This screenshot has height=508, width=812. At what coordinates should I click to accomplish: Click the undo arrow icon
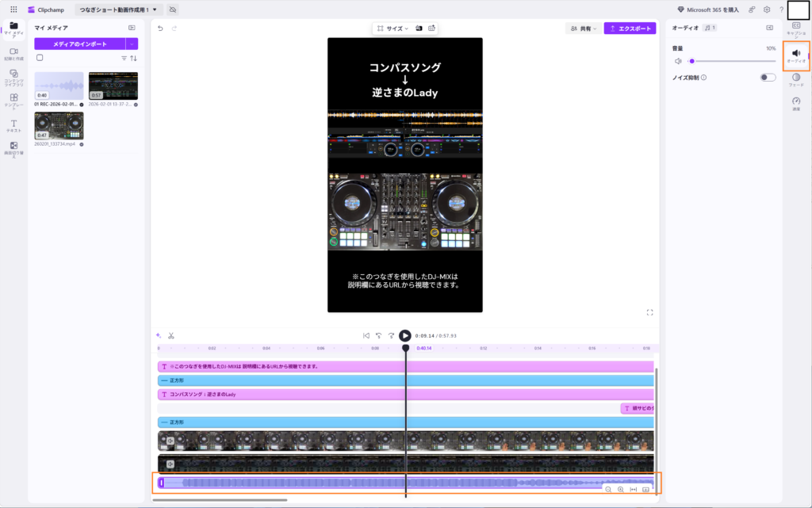click(160, 29)
